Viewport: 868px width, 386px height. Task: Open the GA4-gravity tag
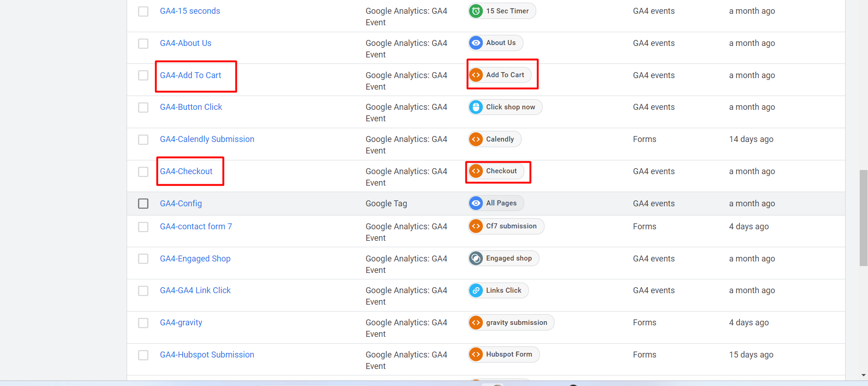[181, 323]
